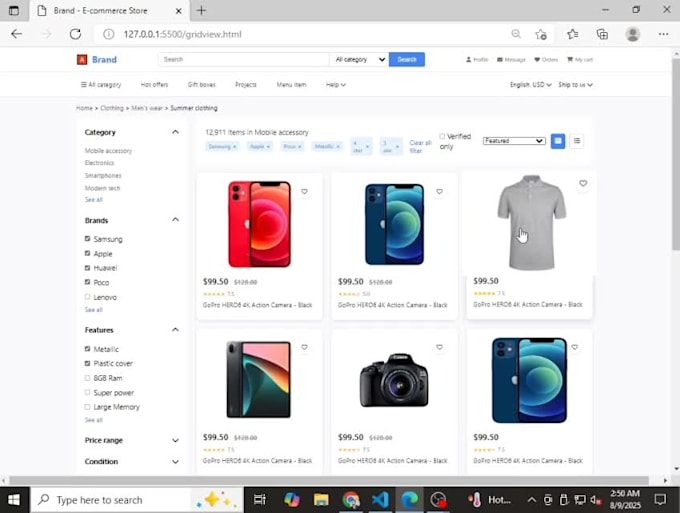The width and height of the screenshot is (680, 513).
Task: Open My cart shopping cart
Action: coord(580,60)
